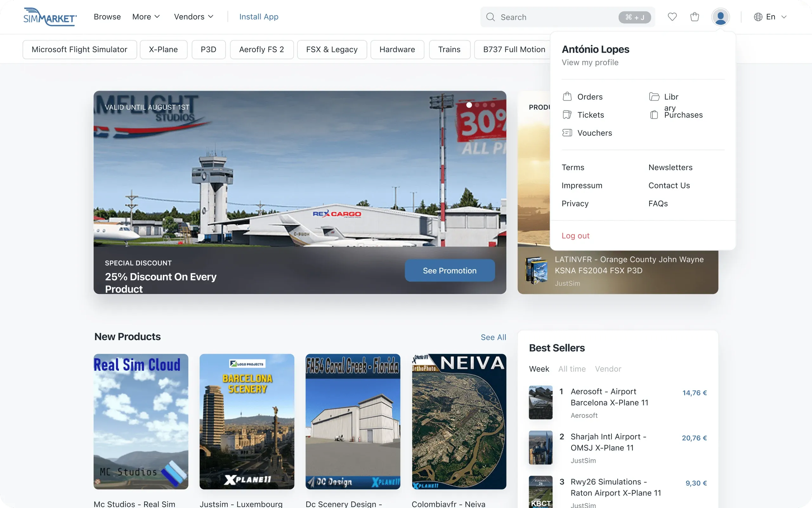Open the shopping bag cart icon
812x508 pixels.
695,17
